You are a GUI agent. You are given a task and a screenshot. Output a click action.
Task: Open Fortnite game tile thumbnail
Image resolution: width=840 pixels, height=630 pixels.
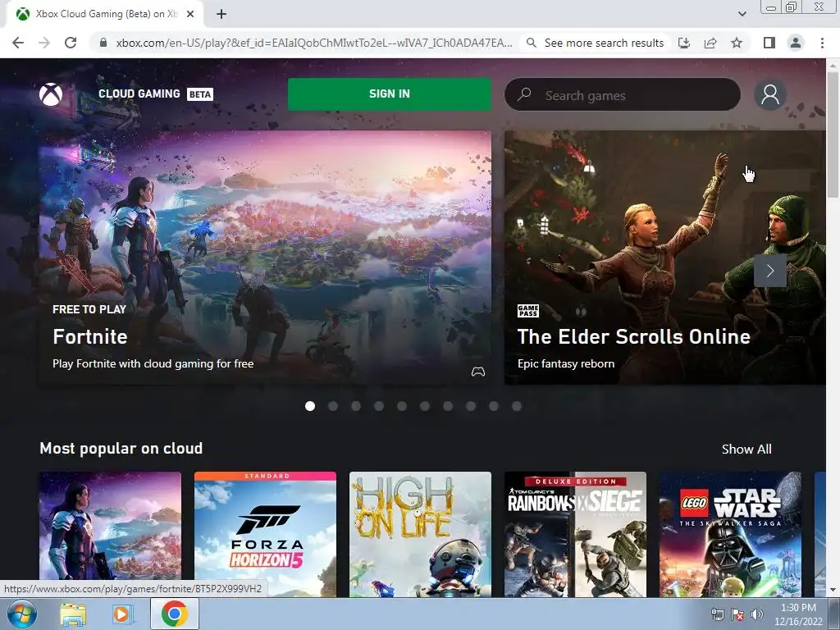click(111, 534)
